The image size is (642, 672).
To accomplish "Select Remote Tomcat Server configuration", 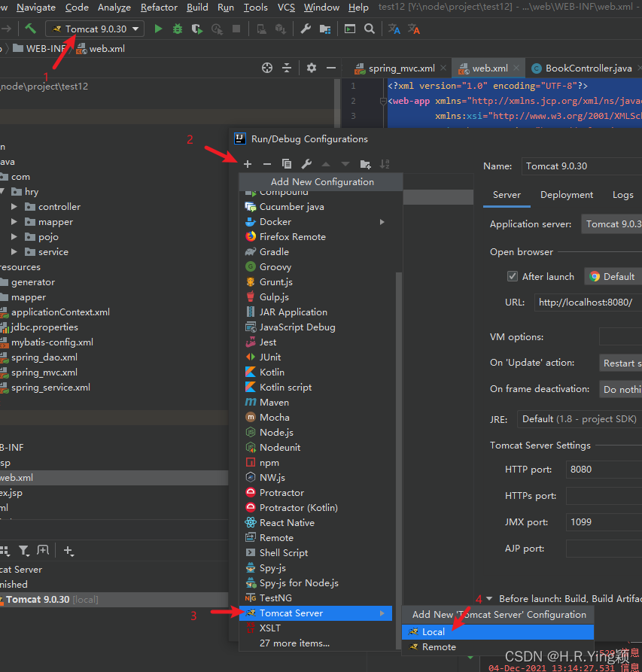I will (497, 646).
